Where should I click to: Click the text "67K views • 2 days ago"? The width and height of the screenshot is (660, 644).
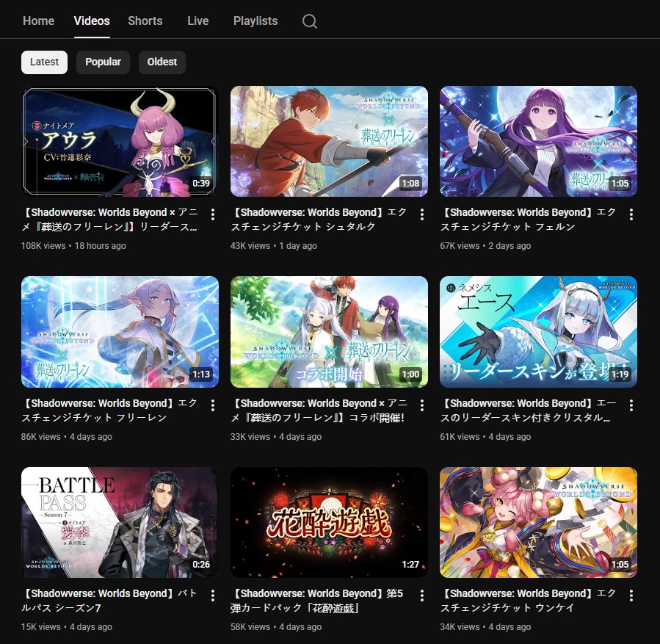point(485,246)
